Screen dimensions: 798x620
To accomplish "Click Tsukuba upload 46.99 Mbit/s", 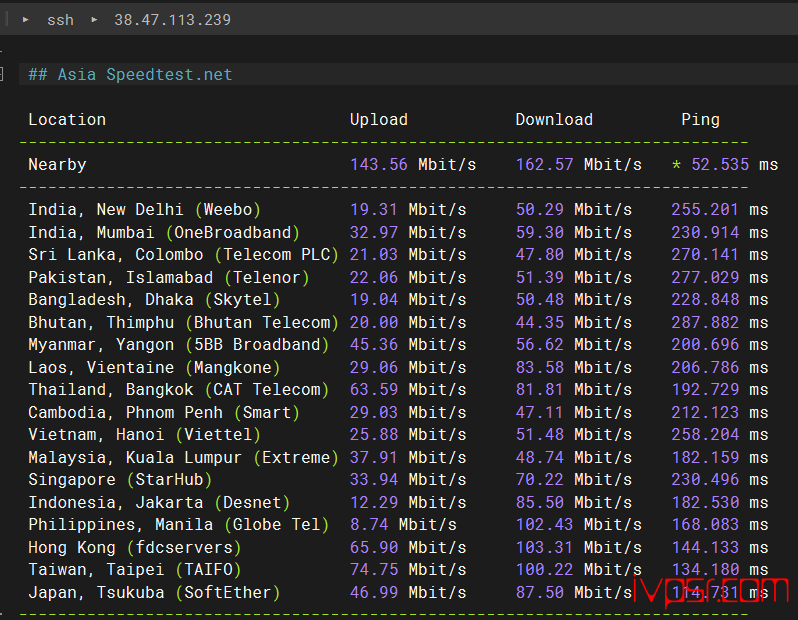I will click(x=408, y=593).
